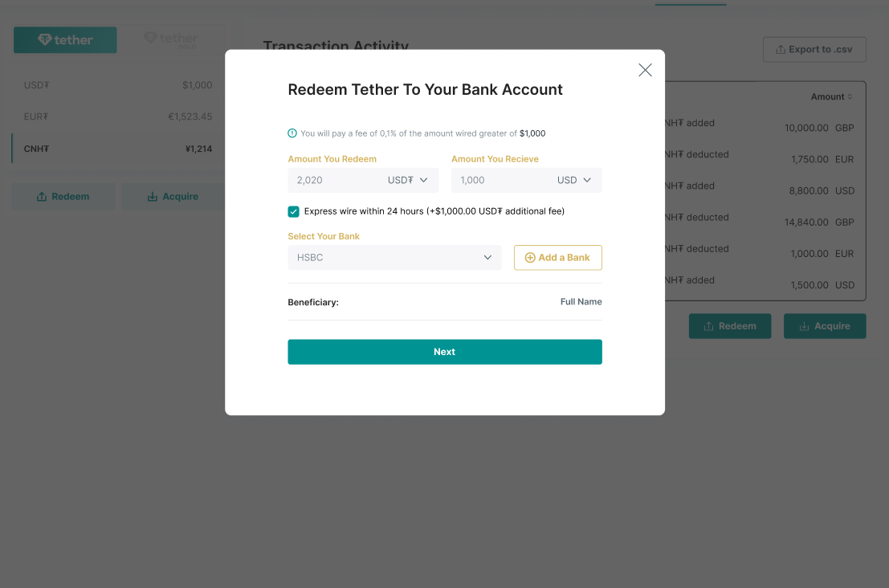Click the Acquire button under transactions
The height and width of the screenshot is (588, 889).
825,325
